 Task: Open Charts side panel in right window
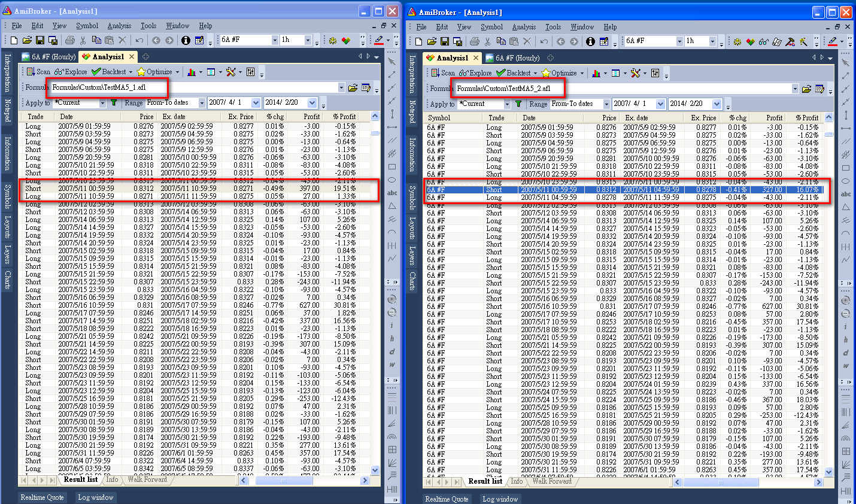(x=412, y=281)
